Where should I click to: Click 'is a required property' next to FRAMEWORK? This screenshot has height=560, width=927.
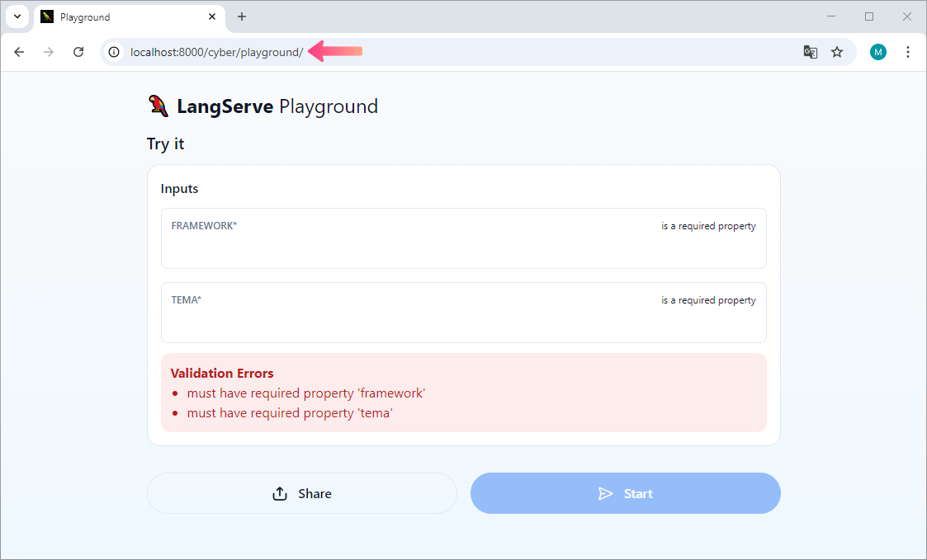pyautogui.click(x=708, y=226)
